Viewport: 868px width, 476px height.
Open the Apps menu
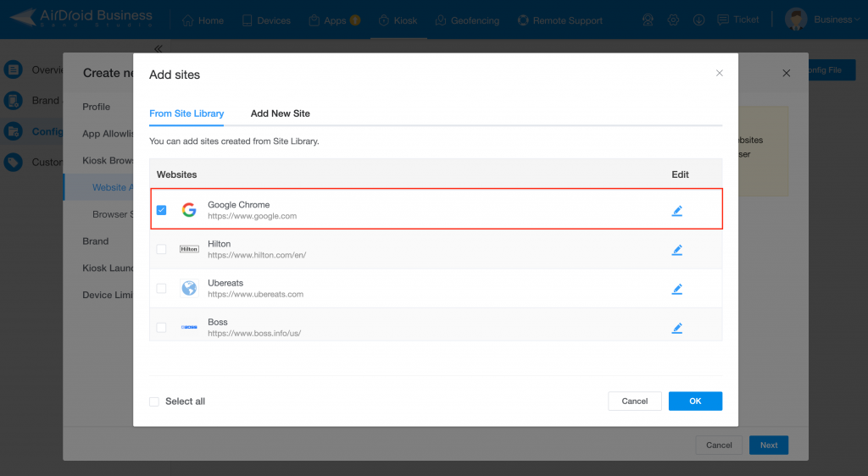click(x=327, y=20)
